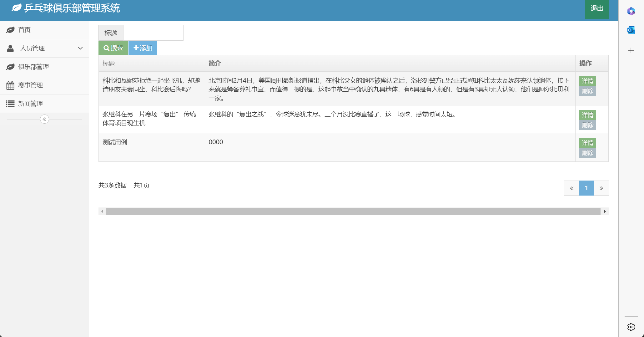Expand the 人员管理 menu chevron
644x337 pixels.
[80, 48]
